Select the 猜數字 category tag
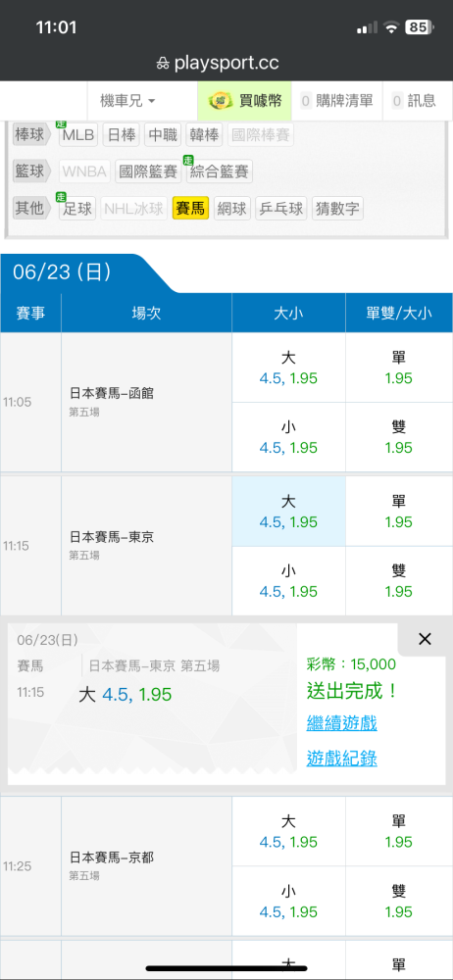 [x=337, y=208]
